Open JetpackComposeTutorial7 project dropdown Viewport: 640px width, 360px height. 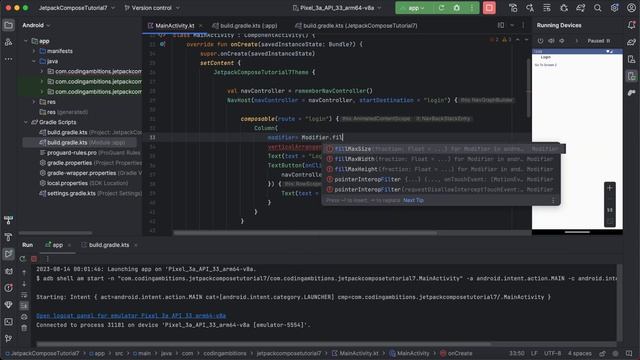pos(77,8)
